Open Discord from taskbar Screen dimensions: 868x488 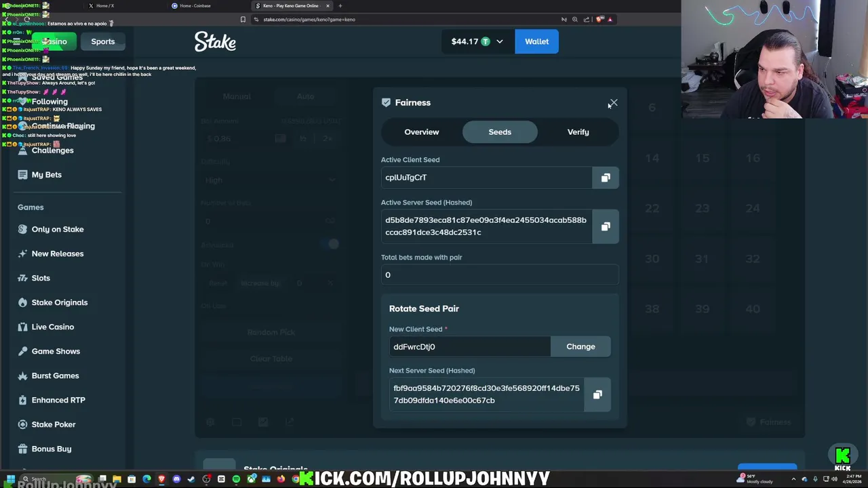click(176, 479)
